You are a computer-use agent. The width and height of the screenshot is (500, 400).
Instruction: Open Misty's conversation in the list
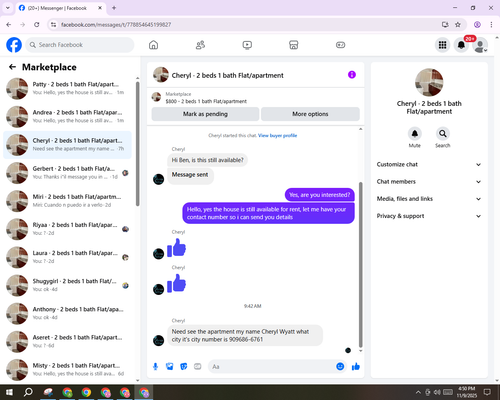click(x=67, y=369)
